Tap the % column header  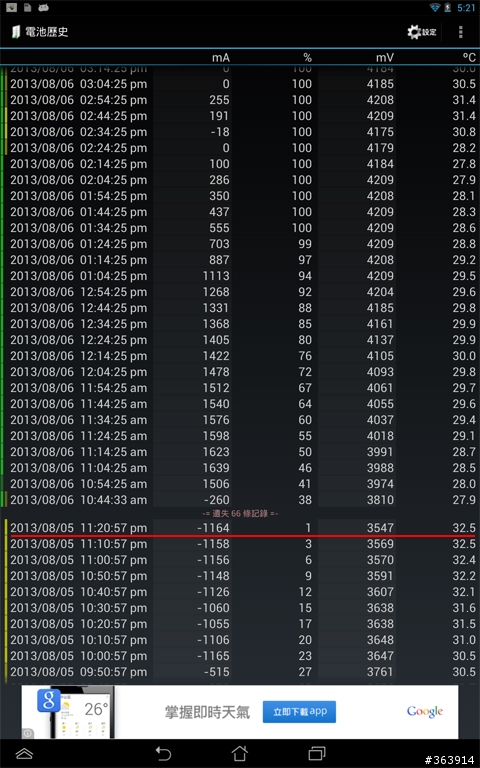coord(307,57)
